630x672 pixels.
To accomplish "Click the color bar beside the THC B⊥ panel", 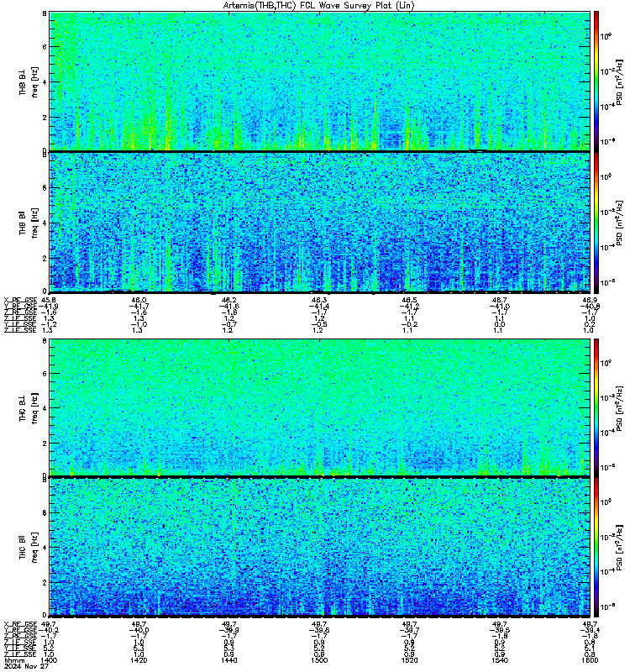I will (596, 407).
